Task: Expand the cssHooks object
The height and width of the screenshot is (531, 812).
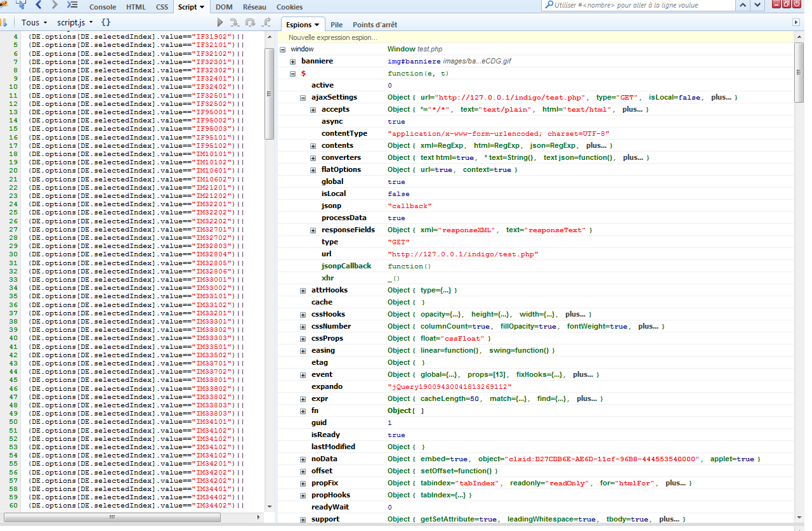Action: (x=303, y=314)
